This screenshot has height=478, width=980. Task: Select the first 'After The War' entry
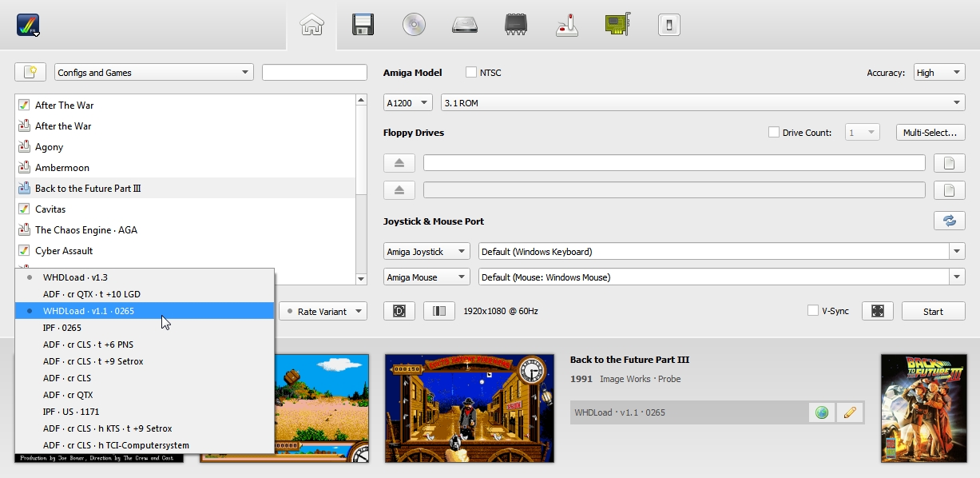[x=184, y=105]
